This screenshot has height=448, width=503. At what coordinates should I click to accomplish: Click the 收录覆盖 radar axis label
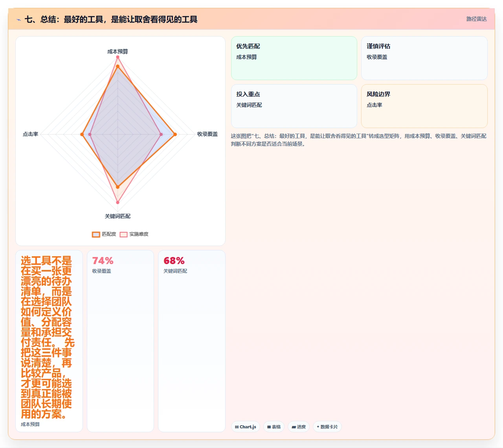(x=207, y=134)
